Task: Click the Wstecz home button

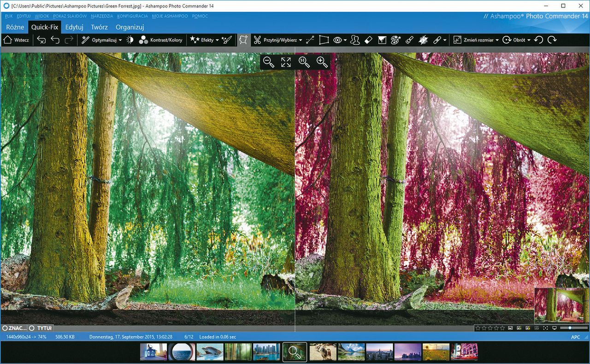Action: coord(16,40)
